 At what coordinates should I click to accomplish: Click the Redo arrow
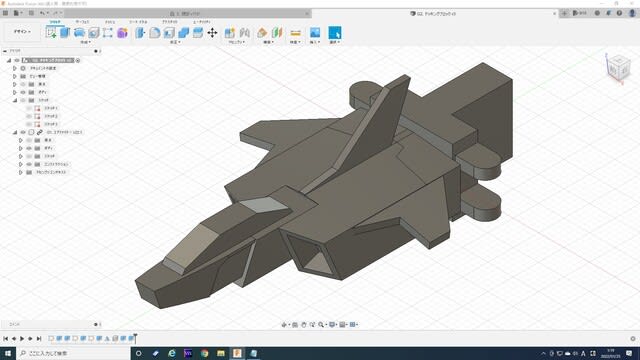tap(56, 13)
